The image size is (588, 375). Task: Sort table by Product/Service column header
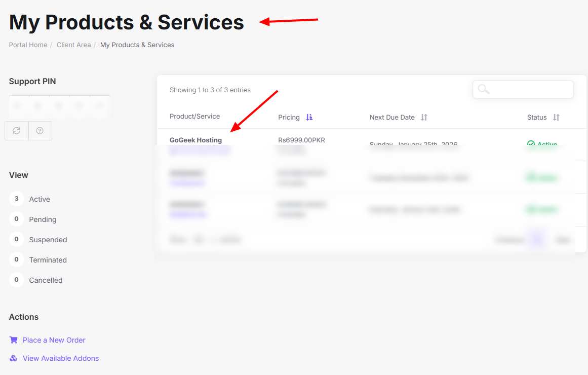(x=195, y=117)
